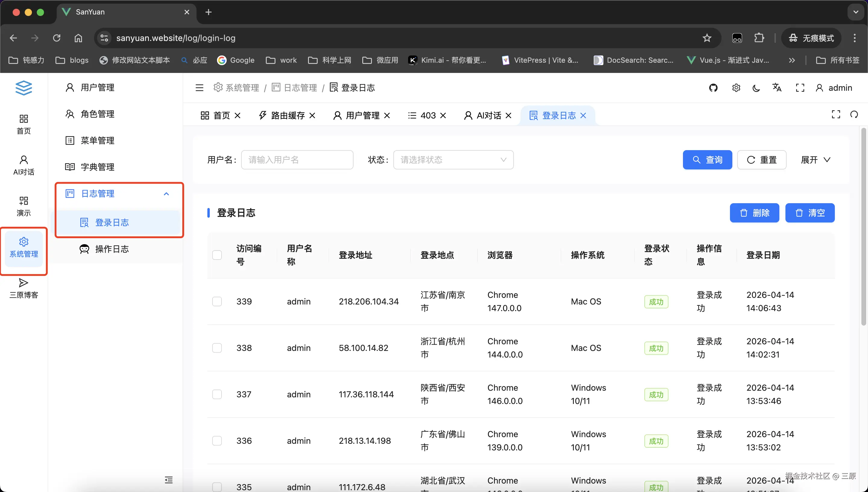868x492 pixels.
Task: Open the settings gear in header
Action: 736,88
